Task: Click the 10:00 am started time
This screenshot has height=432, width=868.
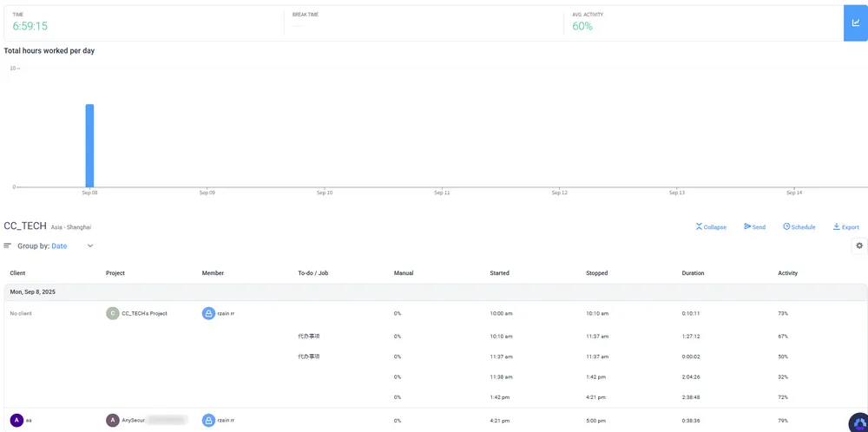Action: point(501,314)
